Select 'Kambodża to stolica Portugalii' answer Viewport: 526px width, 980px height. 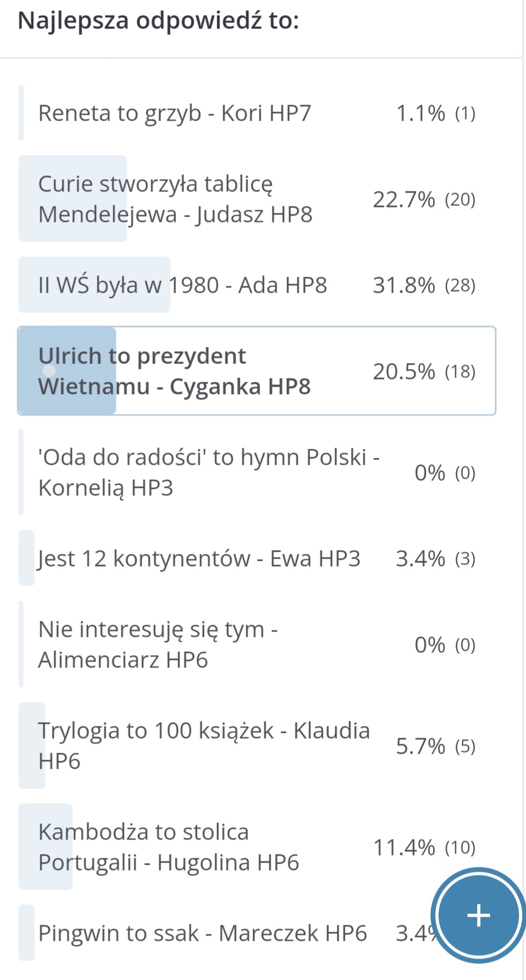168,847
